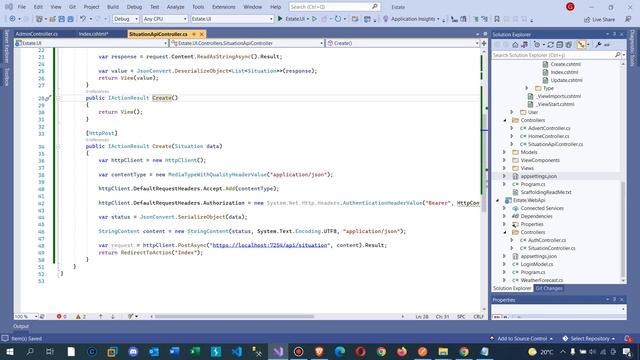
Task: Click Live Share button
Action: tap(599, 19)
